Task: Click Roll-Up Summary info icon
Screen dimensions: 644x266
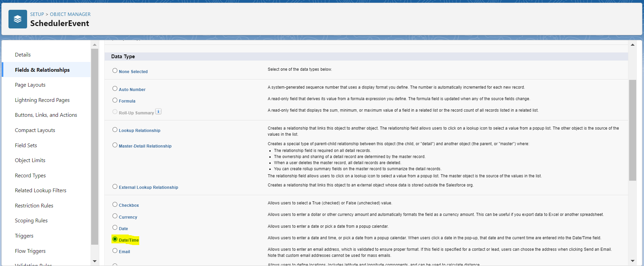Action: 158,112
